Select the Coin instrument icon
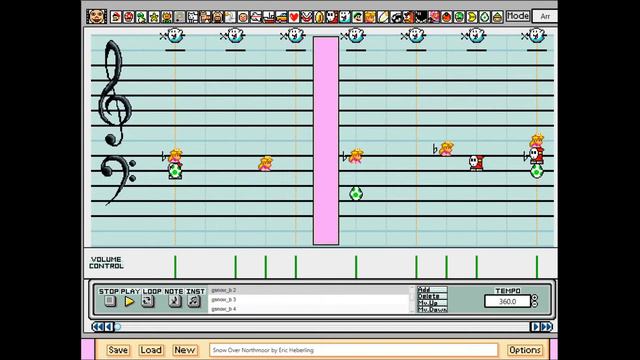Screen dimensions: 640x360 click(x=319, y=17)
